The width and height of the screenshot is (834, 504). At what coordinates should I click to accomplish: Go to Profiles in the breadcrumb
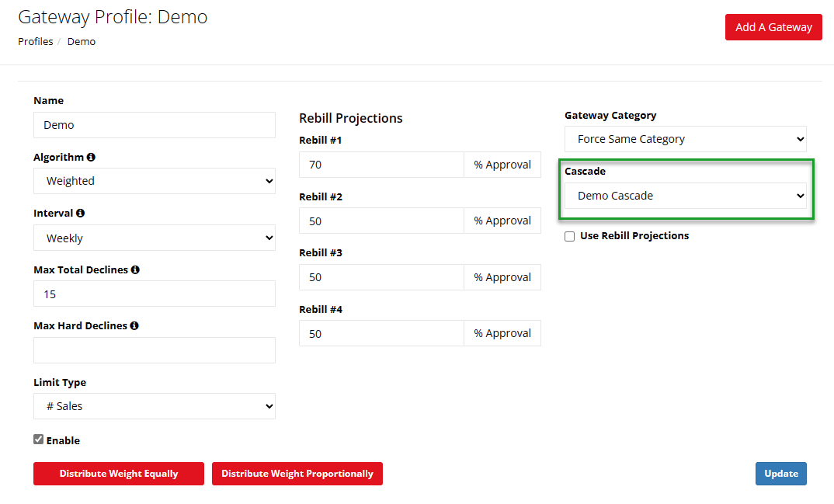click(x=36, y=42)
